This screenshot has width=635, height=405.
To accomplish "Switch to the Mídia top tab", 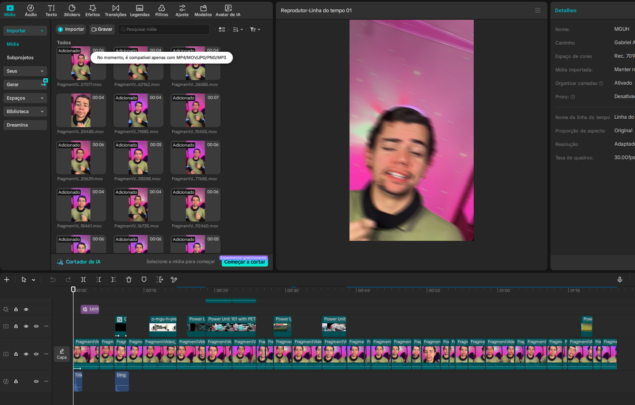I will coord(10,11).
